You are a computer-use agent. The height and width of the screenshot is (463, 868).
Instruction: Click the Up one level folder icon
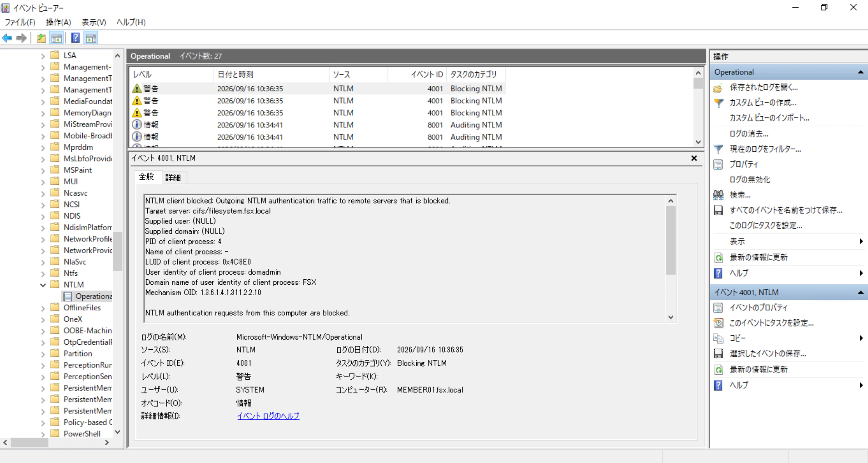pyautogui.click(x=41, y=38)
